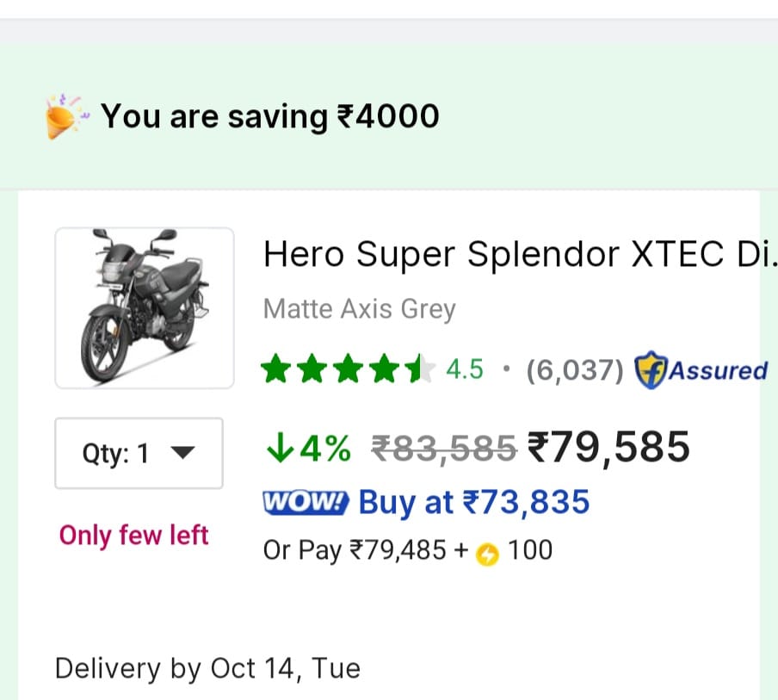Open the Hero Super Splendor XTEC product title

516,254
